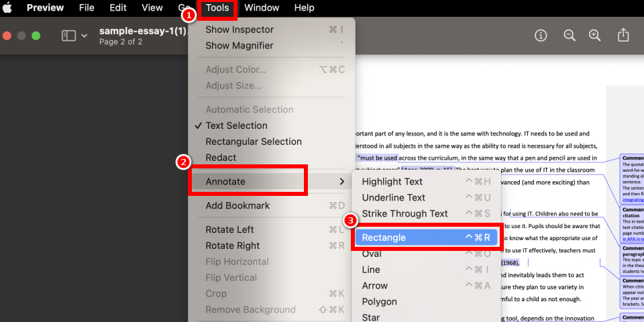Click the Arrow annotation option

[x=375, y=286]
